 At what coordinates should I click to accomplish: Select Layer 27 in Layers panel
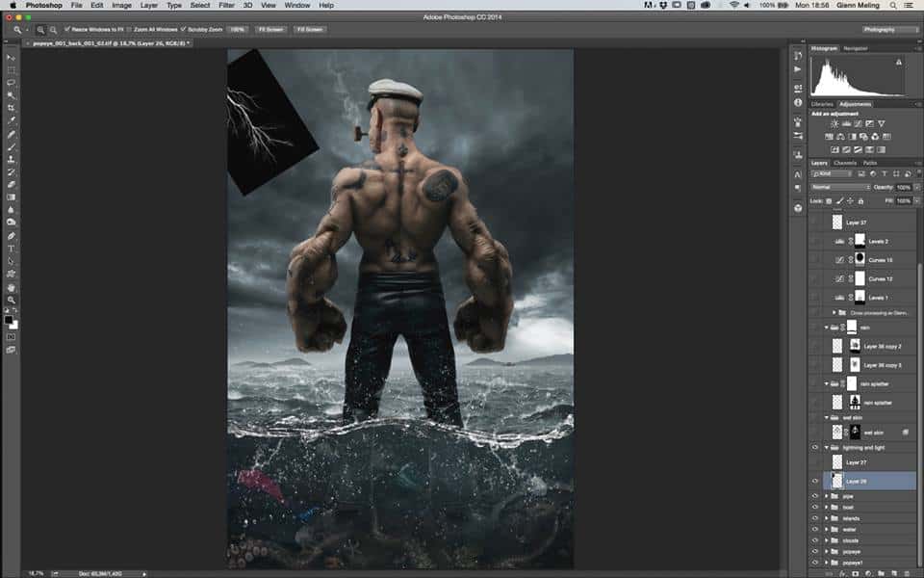coord(857,463)
